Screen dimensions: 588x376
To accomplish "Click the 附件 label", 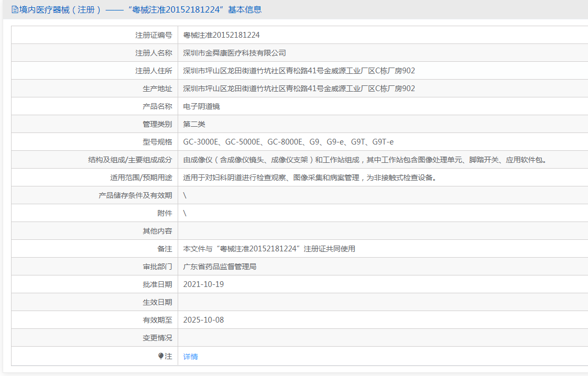I will [x=165, y=213].
